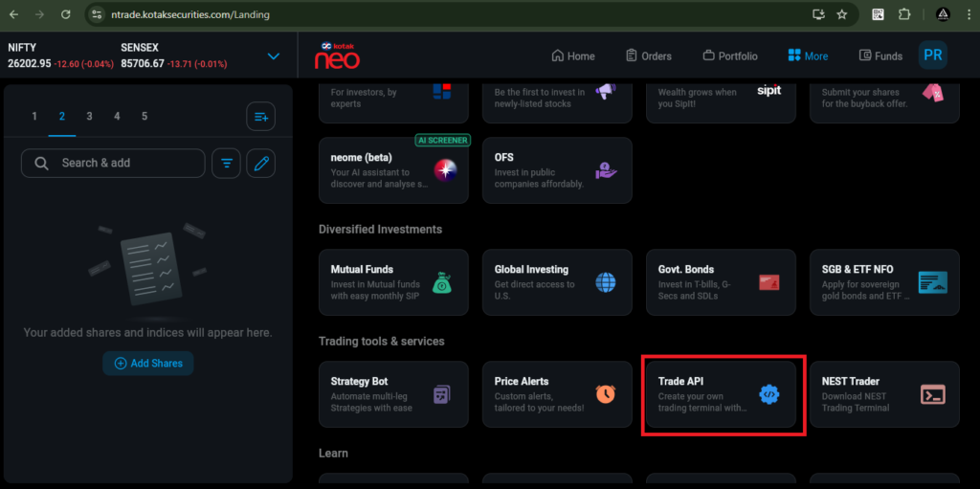The height and width of the screenshot is (489, 980).
Task: Click the edit watchlist pencil icon
Action: coord(260,164)
